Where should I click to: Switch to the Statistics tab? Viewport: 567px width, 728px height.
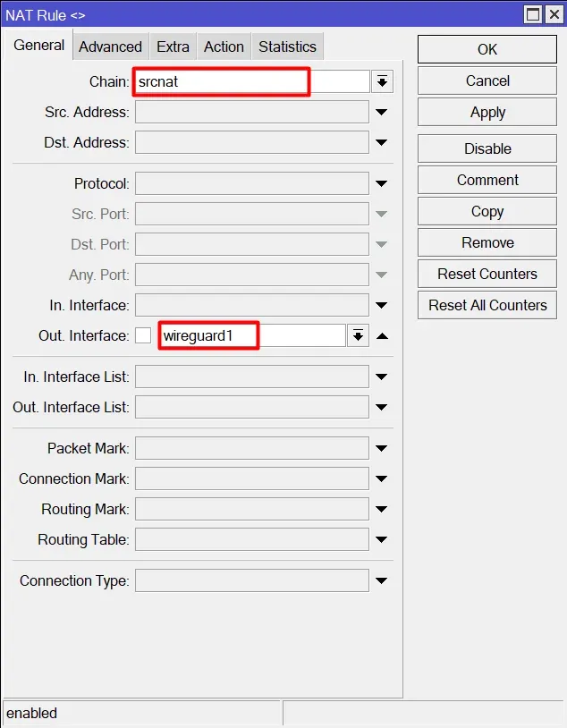pos(287,47)
